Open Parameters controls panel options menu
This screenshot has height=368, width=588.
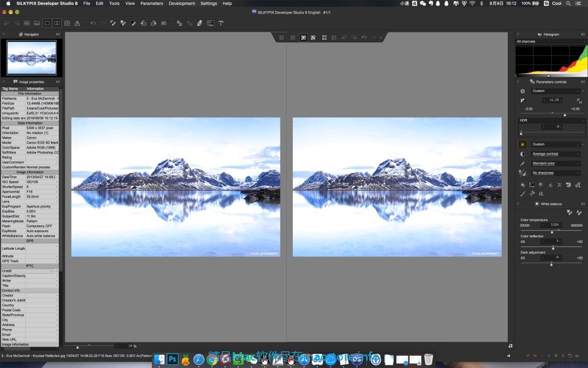(x=582, y=82)
